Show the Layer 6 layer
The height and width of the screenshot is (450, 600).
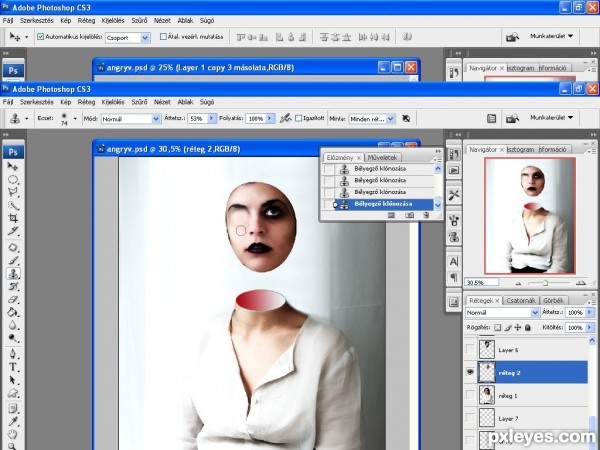[x=470, y=349]
